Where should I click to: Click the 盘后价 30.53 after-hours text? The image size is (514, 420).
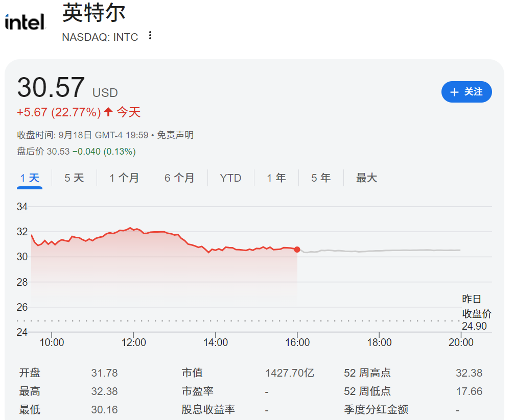(x=43, y=152)
